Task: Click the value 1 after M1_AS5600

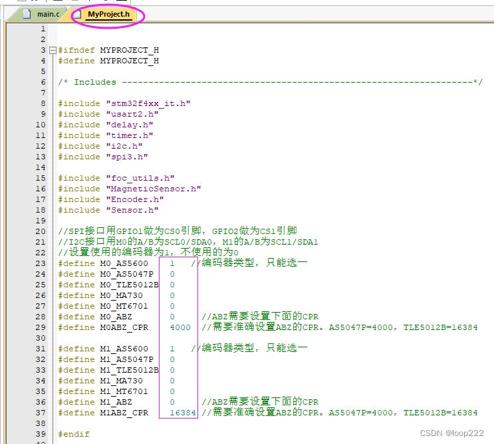Action: click(172, 349)
